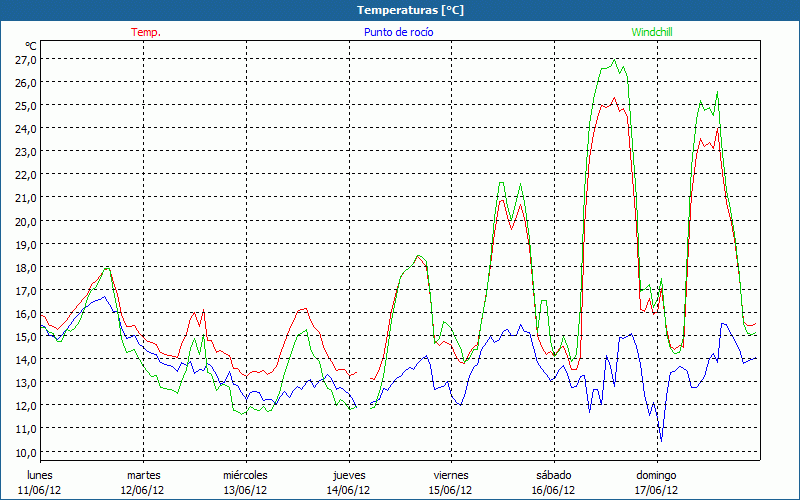Click the sábado 16/06/12 date label
This screenshot has height=500, width=800.
point(554,482)
